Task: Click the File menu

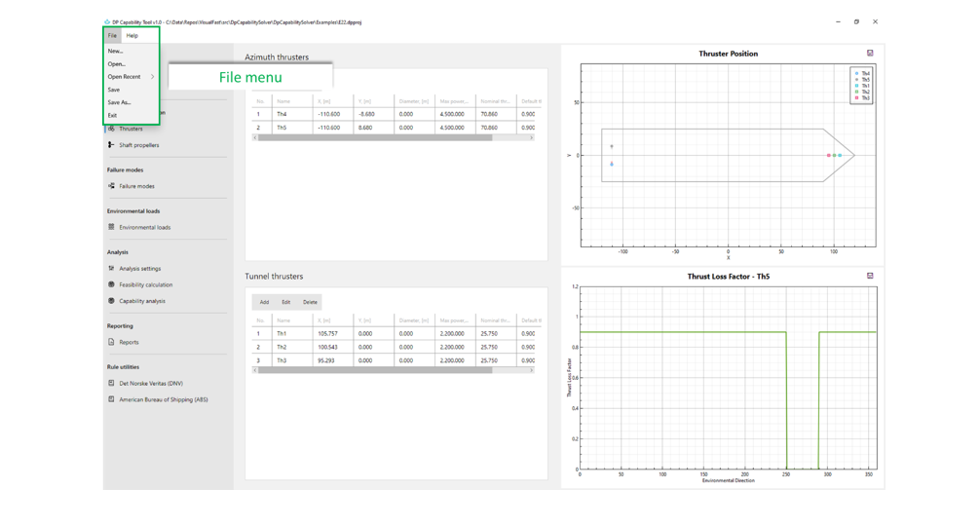Action: (112, 36)
